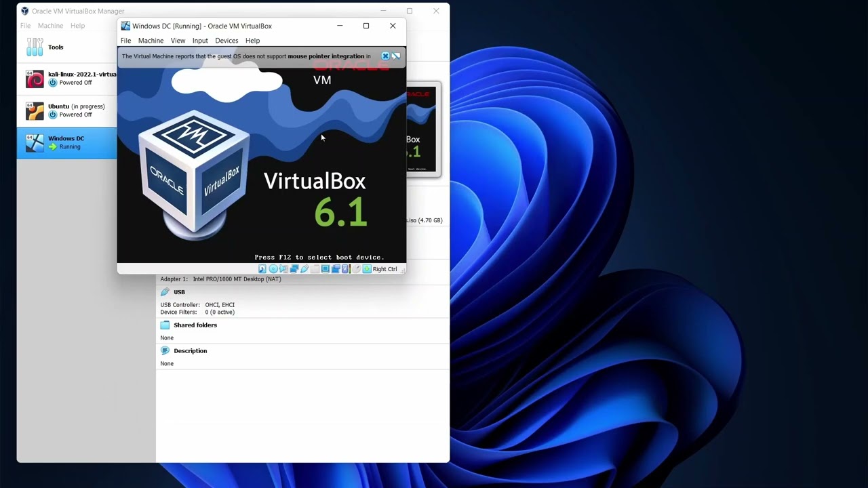The height and width of the screenshot is (488, 868).
Task: Click the Shared folders folder icon in details
Action: click(165, 325)
